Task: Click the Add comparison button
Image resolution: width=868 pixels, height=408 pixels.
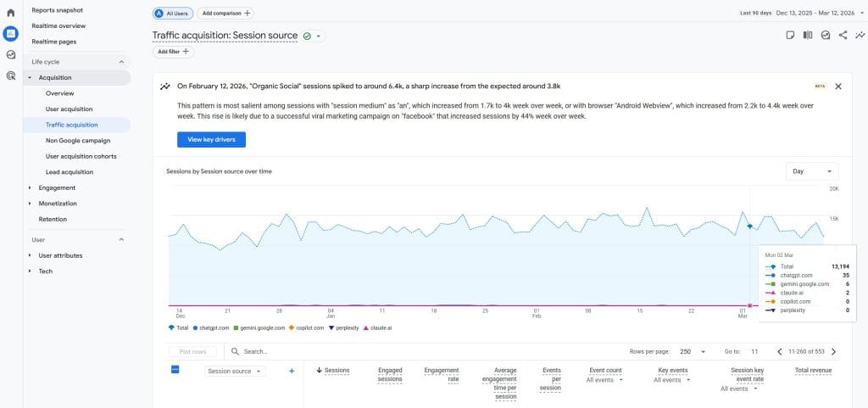Action: point(225,13)
